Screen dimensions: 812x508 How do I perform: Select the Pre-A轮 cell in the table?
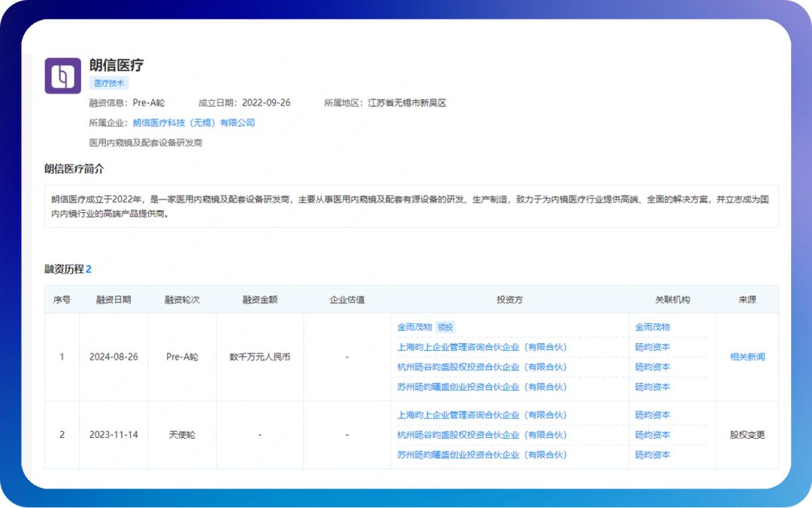[x=182, y=357]
